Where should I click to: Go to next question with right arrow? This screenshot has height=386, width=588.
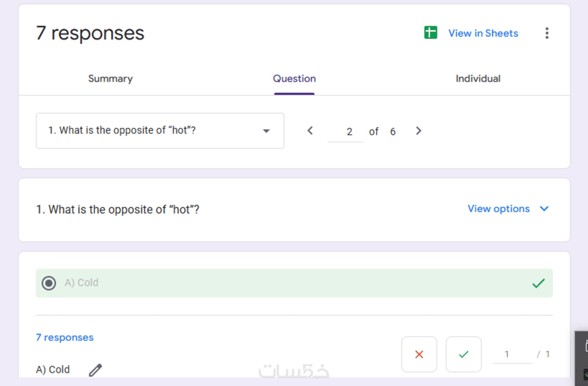(x=419, y=131)
